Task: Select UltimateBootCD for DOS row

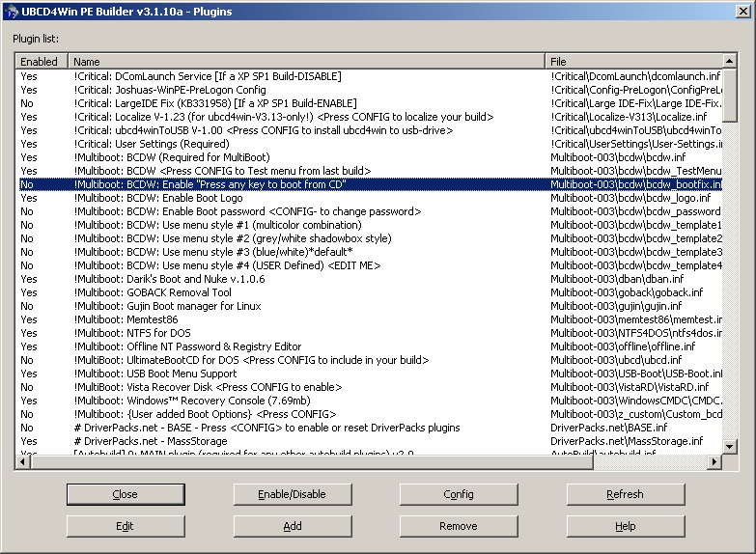Action: [x=371, y=360]
